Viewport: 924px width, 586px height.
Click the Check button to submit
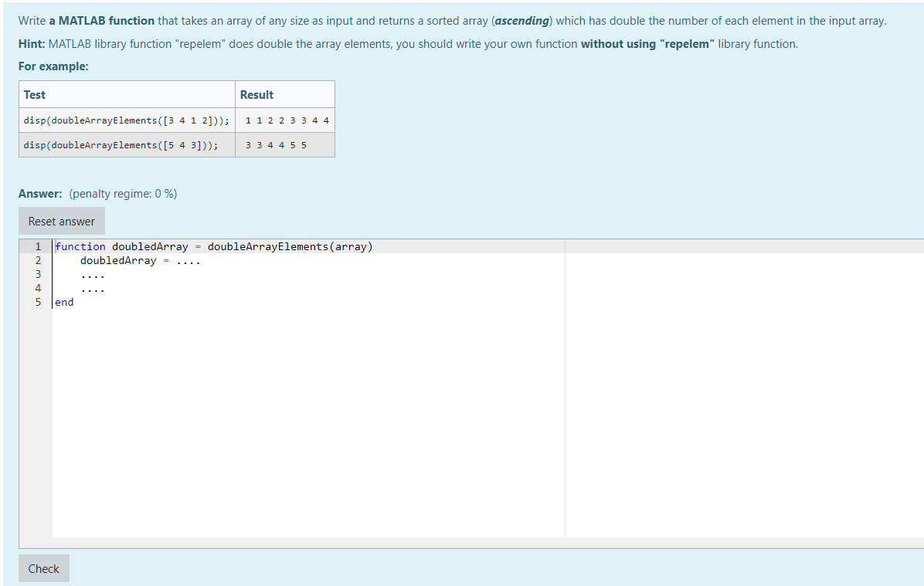pos(43,568)
